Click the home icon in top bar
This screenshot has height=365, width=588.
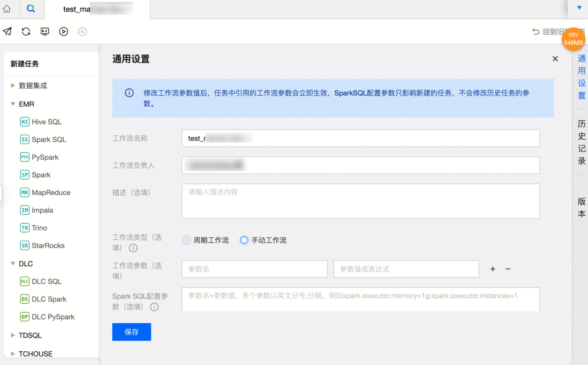7,9
